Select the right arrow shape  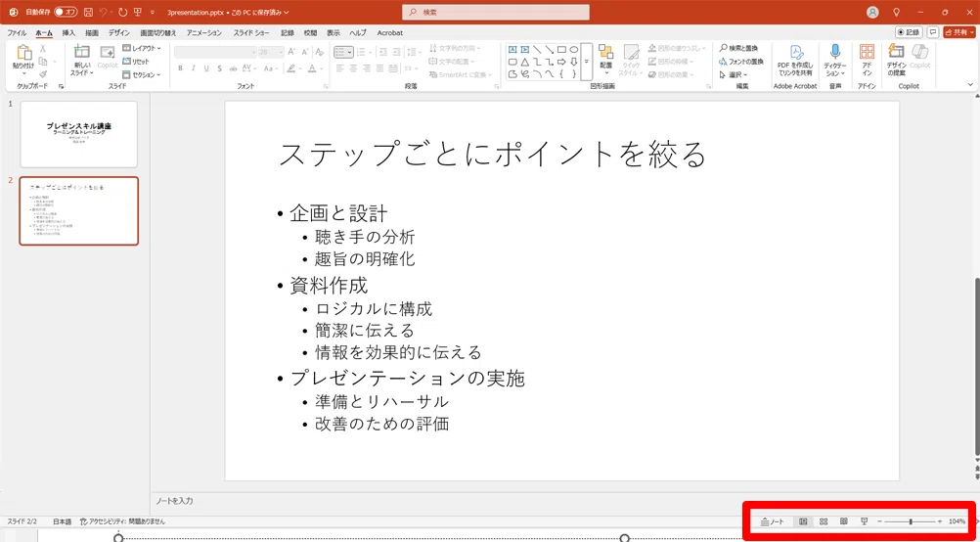tap(561, 62)
